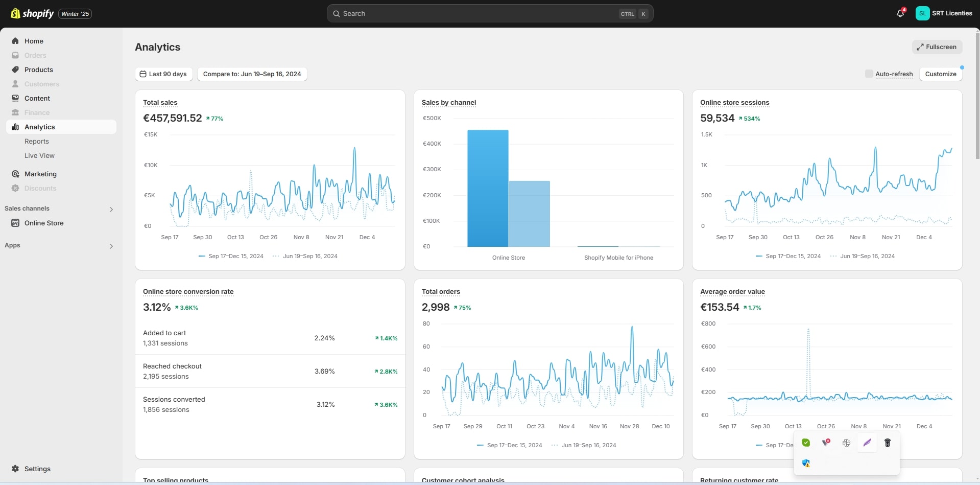
Task: Click the Marketing target icon
Action: click(x=15, y=174)
